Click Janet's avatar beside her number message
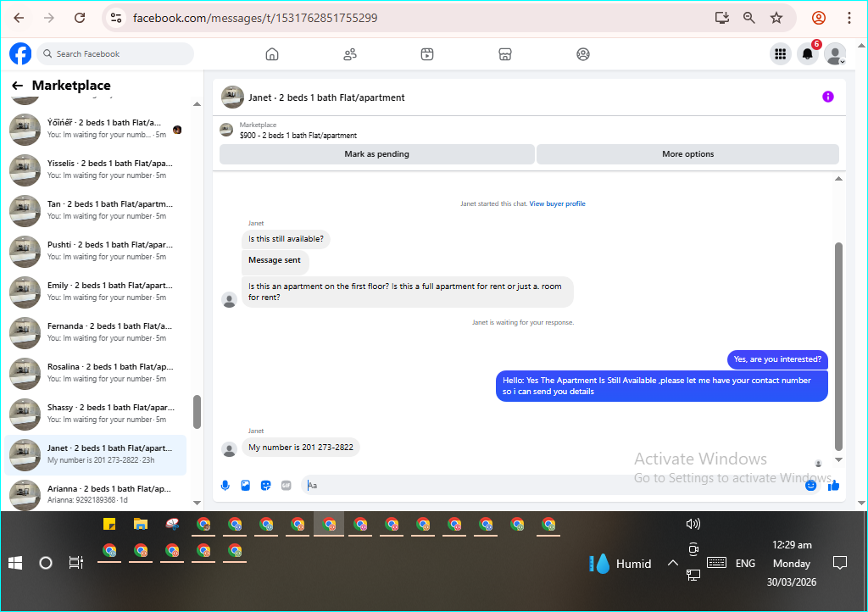This screenshot has width=868, height=612. (229, 449)
